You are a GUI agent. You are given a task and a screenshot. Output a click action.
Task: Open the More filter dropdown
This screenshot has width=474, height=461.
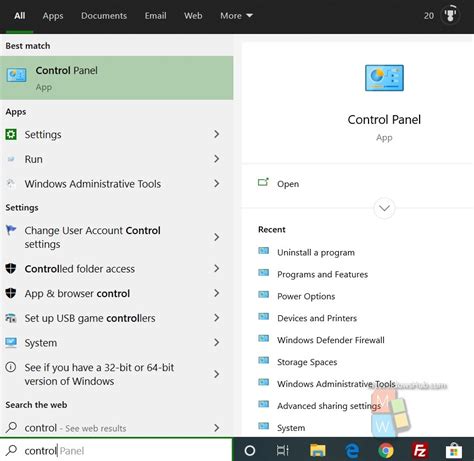[236, 16]
